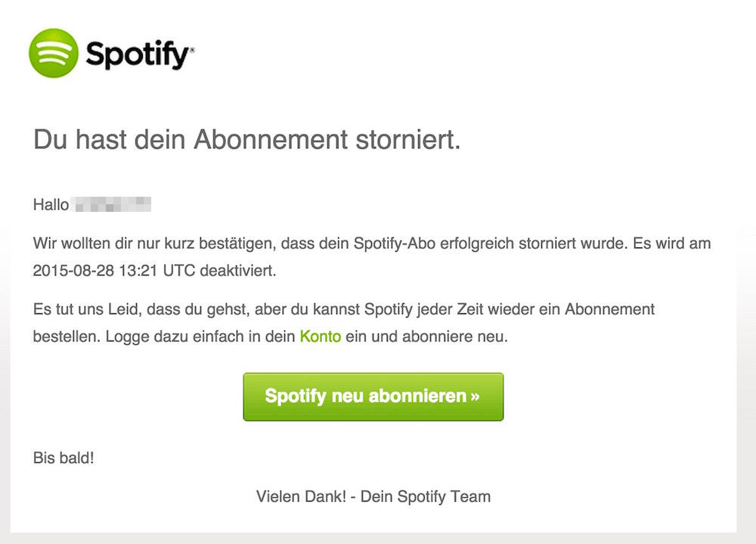Click the Spotify wordmark text
The height and width of the screenshot is (544, 756).
[140, 54]
